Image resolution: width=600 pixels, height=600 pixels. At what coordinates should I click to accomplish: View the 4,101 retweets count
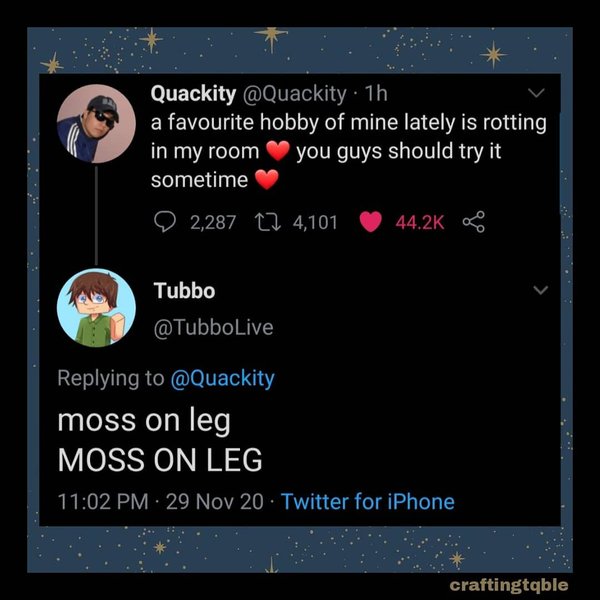pyautogui.click(x=315, y=222)
